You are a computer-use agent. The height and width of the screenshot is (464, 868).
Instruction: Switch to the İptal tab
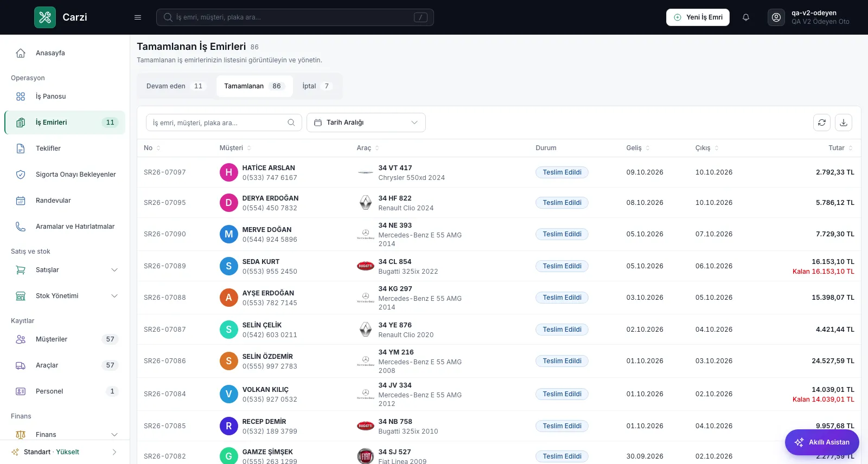317,86
